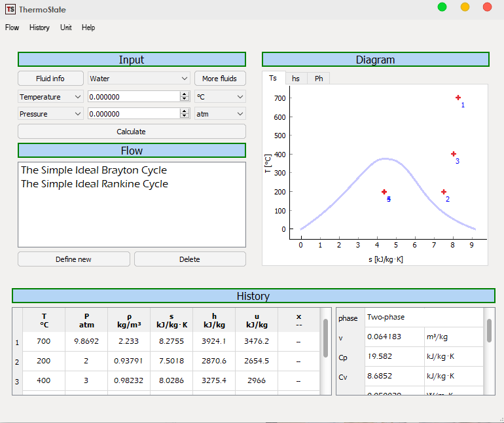This screenshot has height=423, width=504.
Task: Increment the Temperature value with up arrow
Action: [184, 94]
